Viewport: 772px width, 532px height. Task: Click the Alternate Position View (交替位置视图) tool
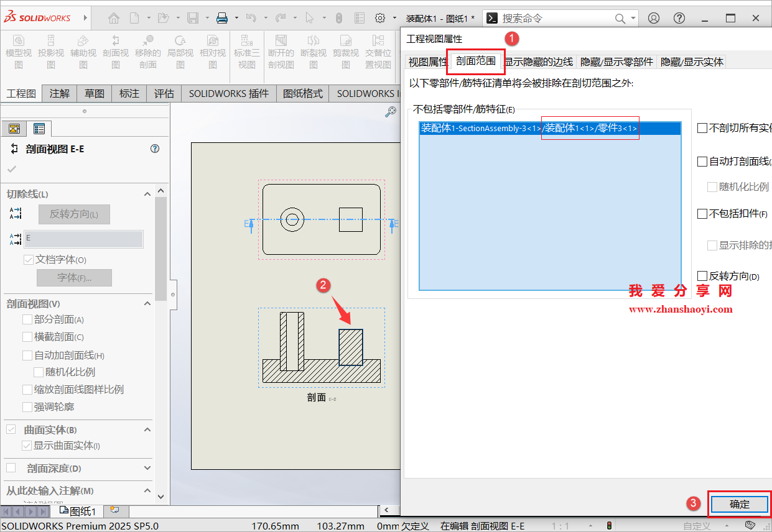(x=378, y=52)
